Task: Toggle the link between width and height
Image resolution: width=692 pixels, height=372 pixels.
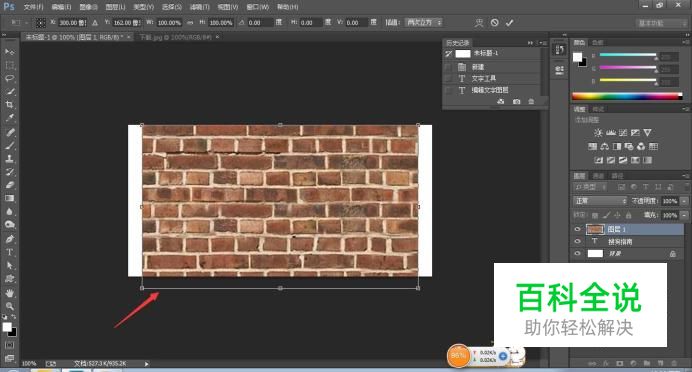Action: coord(190,23)
